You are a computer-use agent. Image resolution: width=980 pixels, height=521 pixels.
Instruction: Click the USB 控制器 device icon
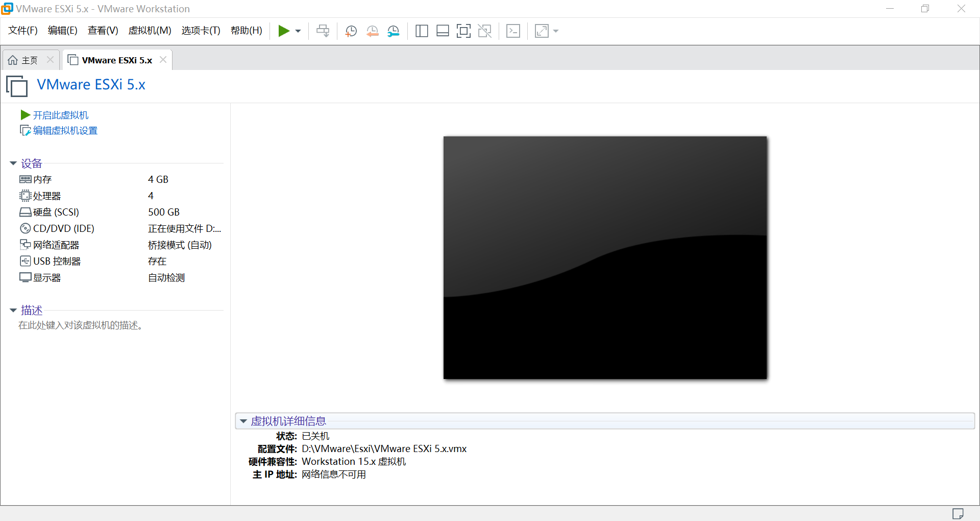coord(26,261)
